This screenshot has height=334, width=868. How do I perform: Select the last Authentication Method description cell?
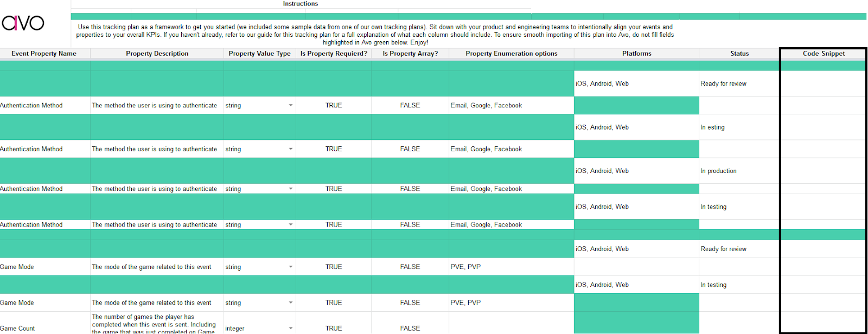point(157,224)
